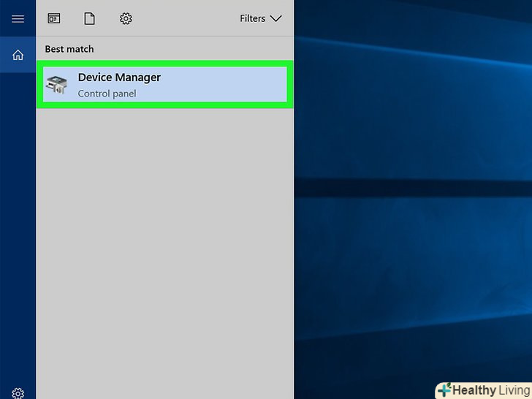Click the Healthy Living watermark text
The image size is (532, 399).
[490, 390]
